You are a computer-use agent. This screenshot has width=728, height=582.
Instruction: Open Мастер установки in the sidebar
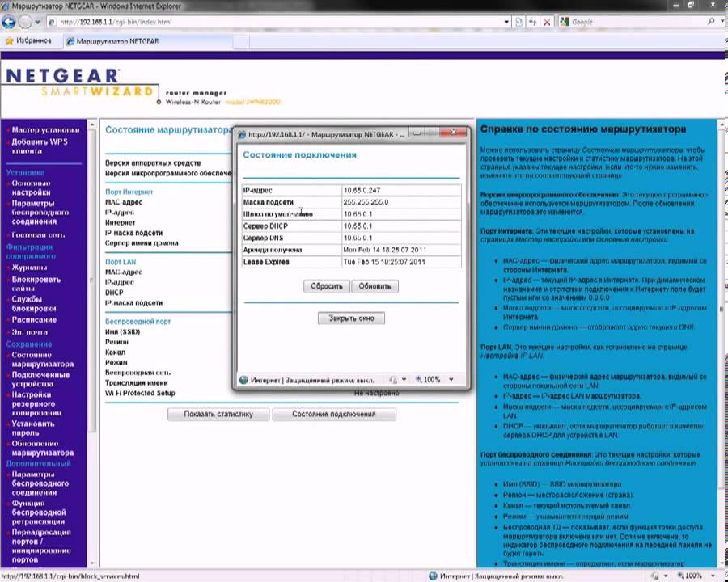click(x=45, y=130)
